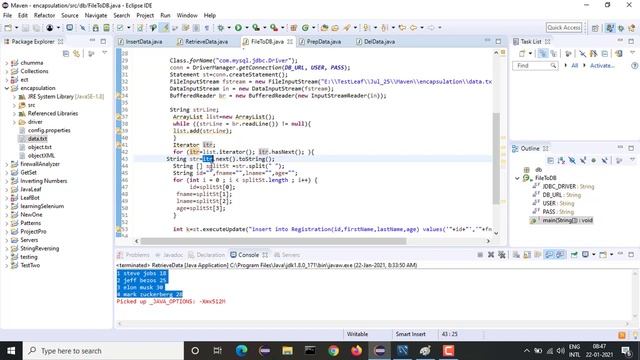The width and height of the screenshot is (640, 360).
Task: Click the Open Perspective icon beside Quick Access
Action: tap(595, 28)
